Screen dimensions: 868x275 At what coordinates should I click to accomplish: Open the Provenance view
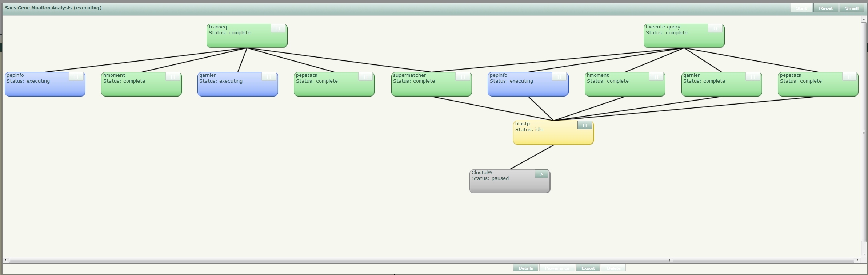[x=557, y=268]
